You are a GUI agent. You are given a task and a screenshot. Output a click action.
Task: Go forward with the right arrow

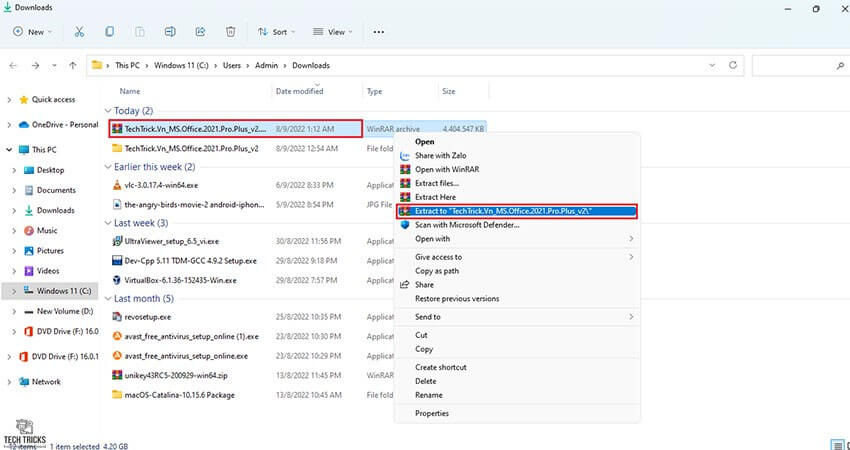click(x=35, y=65)
